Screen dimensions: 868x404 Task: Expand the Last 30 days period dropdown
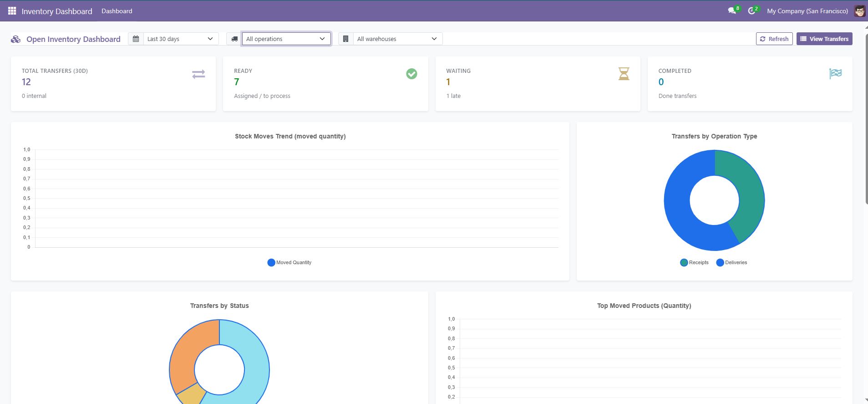pos(180,39)
